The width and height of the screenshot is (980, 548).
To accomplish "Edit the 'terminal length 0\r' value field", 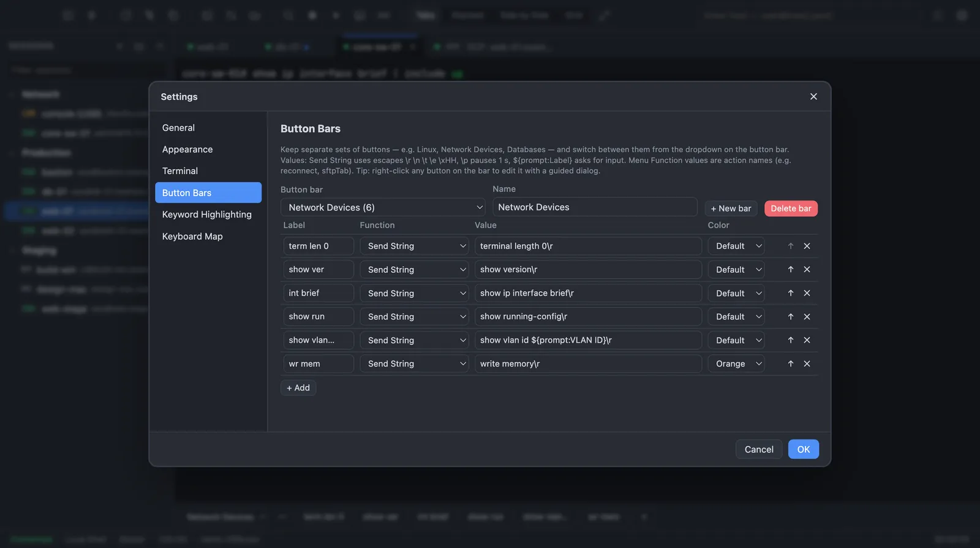I will pos(588,246).
